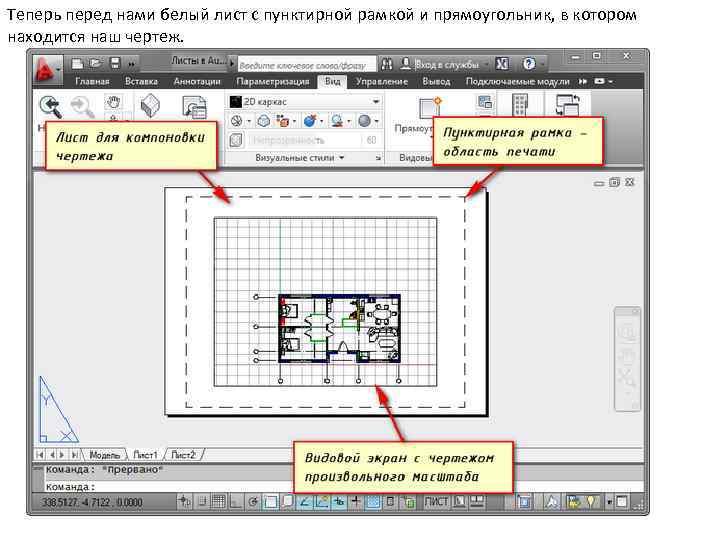
Task: Click the grey sphere icon in visual styles row
Action: click(365, 121)
